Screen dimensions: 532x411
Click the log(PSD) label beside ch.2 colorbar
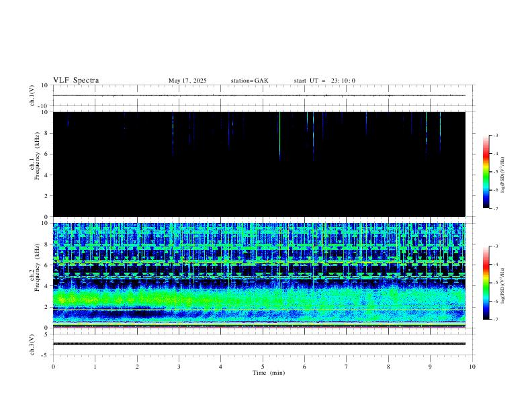coord(502,285)
